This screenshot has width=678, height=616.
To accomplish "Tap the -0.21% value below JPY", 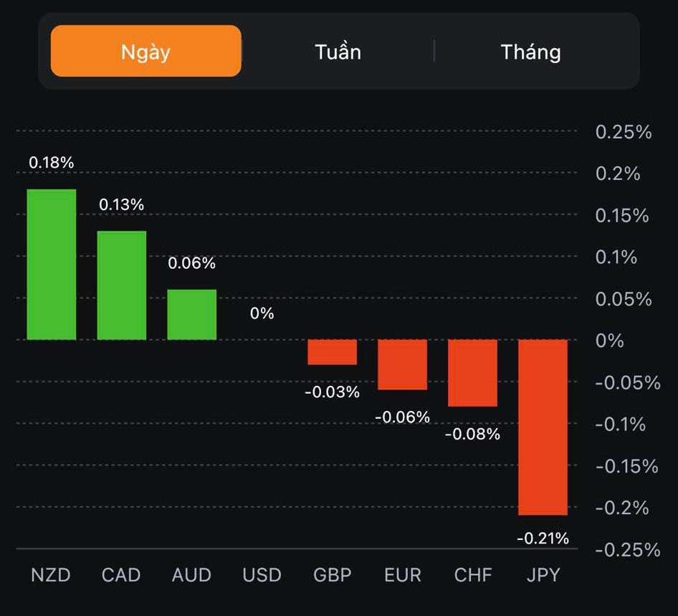I will tap(543, 538).
